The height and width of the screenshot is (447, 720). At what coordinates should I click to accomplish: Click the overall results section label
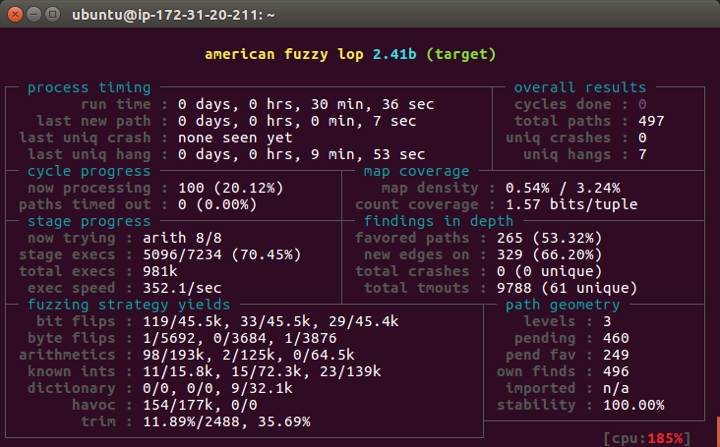[580, 87]
